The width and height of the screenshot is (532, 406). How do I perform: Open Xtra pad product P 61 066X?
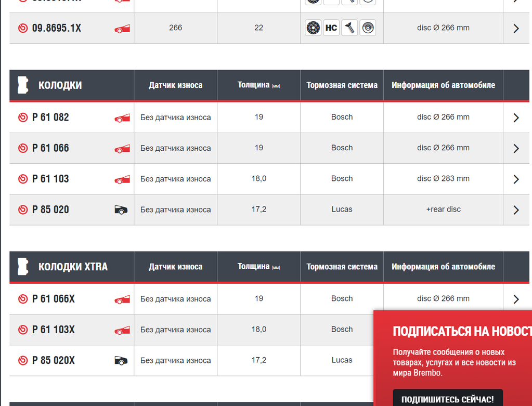point(53,299)
